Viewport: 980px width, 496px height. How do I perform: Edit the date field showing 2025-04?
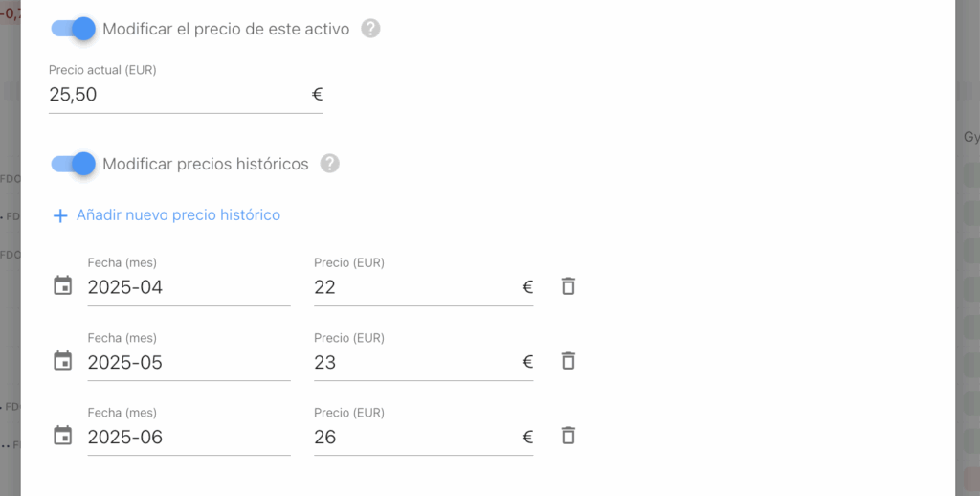[188, 287]
